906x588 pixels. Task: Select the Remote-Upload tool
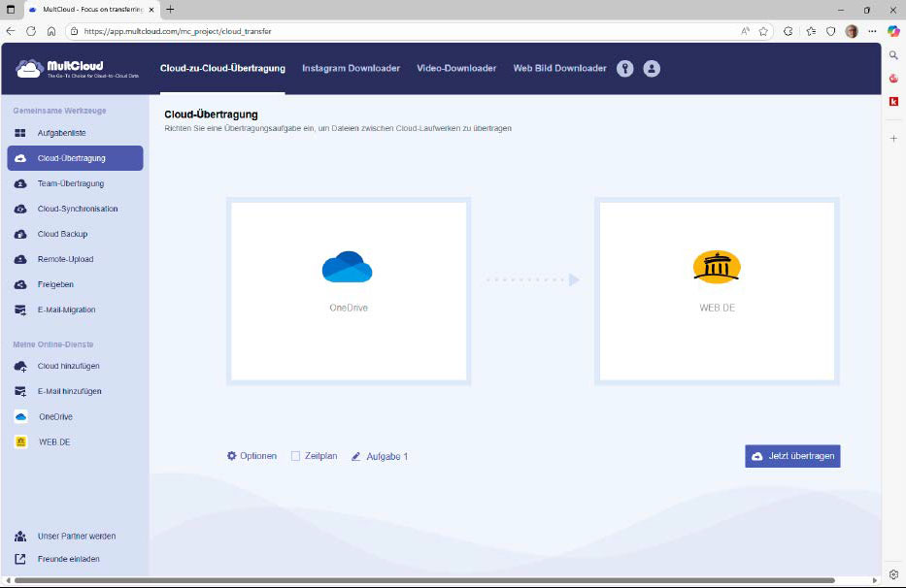coord(68,259)
